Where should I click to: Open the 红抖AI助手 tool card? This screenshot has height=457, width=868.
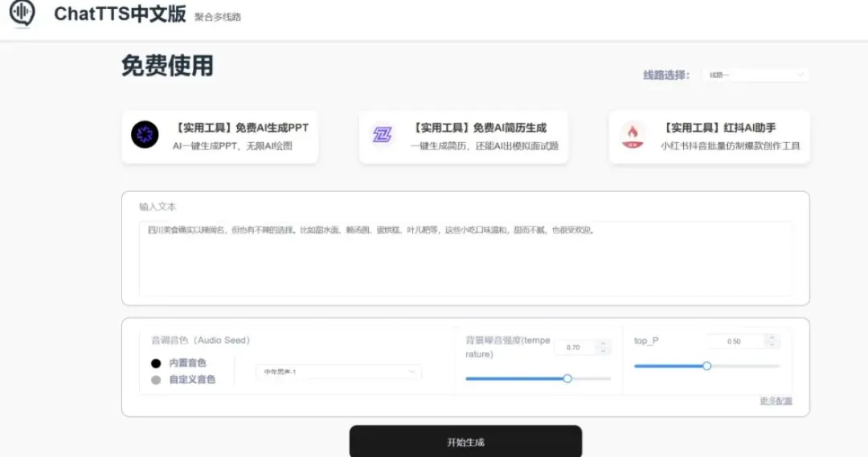[x=709, y=137]
